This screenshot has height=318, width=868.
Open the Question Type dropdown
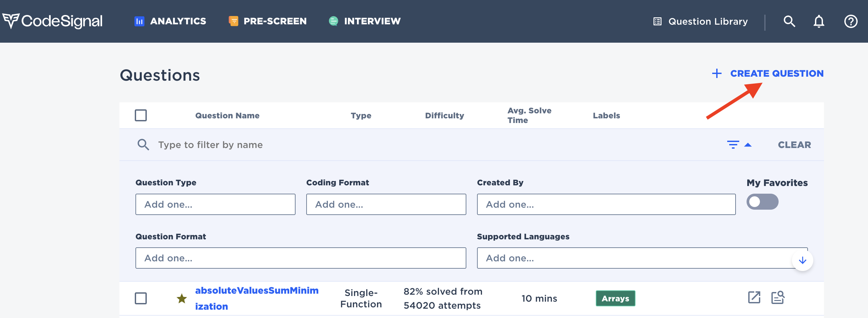click(x=215, y=204)
